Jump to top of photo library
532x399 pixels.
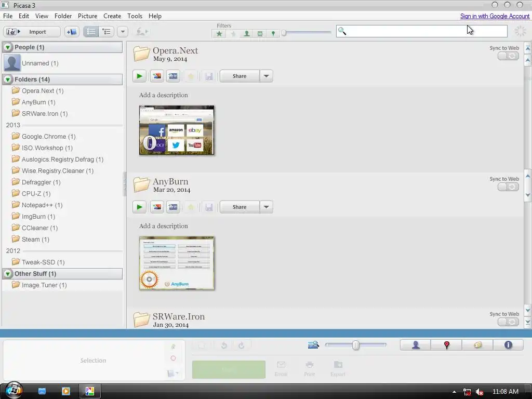[x=528, y=48]
